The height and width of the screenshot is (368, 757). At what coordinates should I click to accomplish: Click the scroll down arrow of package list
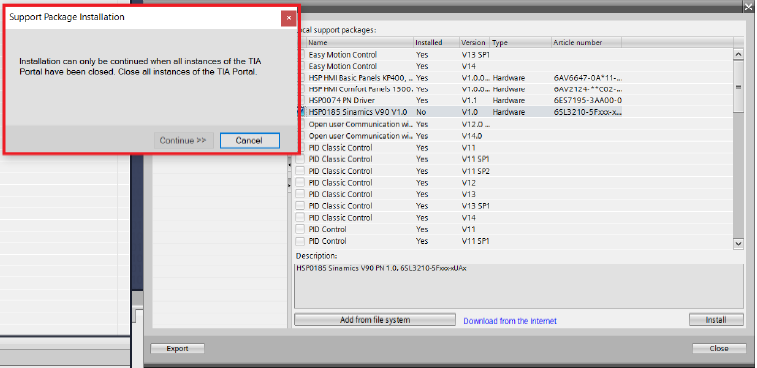click(x=738, y=244)
